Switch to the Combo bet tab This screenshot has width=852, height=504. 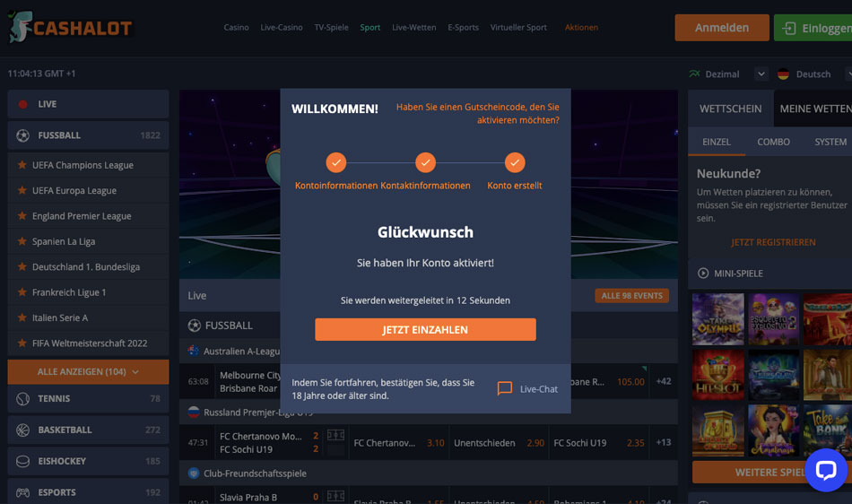point(773,142)
